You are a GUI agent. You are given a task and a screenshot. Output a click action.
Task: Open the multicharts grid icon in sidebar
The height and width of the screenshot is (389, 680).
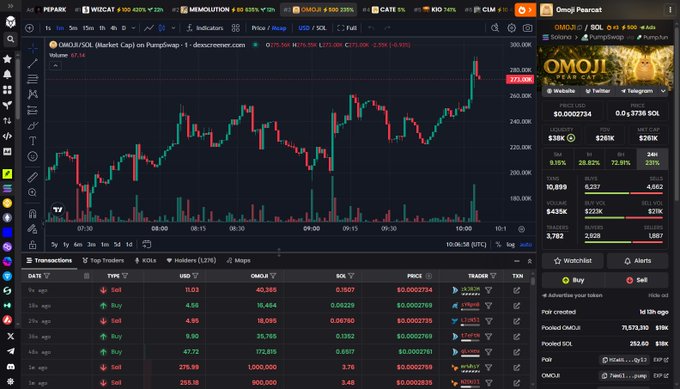click(7, 90)
